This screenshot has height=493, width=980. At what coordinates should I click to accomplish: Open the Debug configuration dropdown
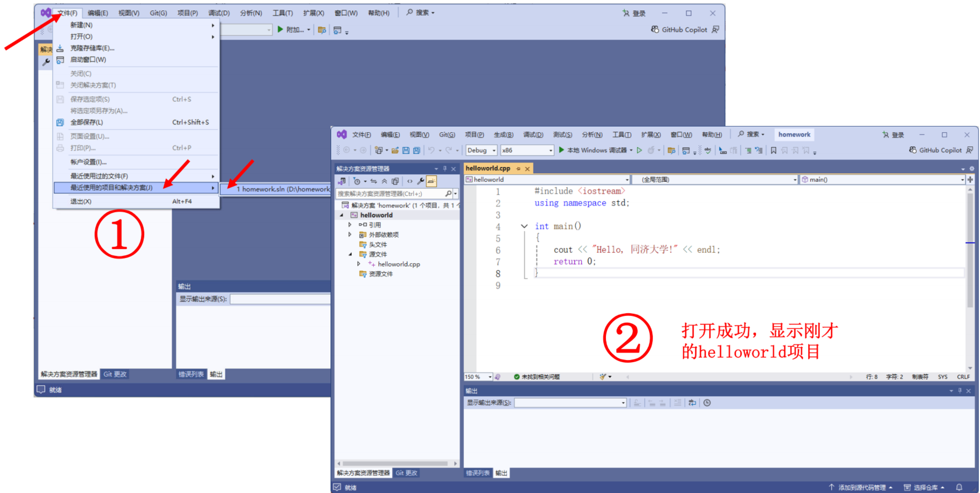tap(482, 151)
